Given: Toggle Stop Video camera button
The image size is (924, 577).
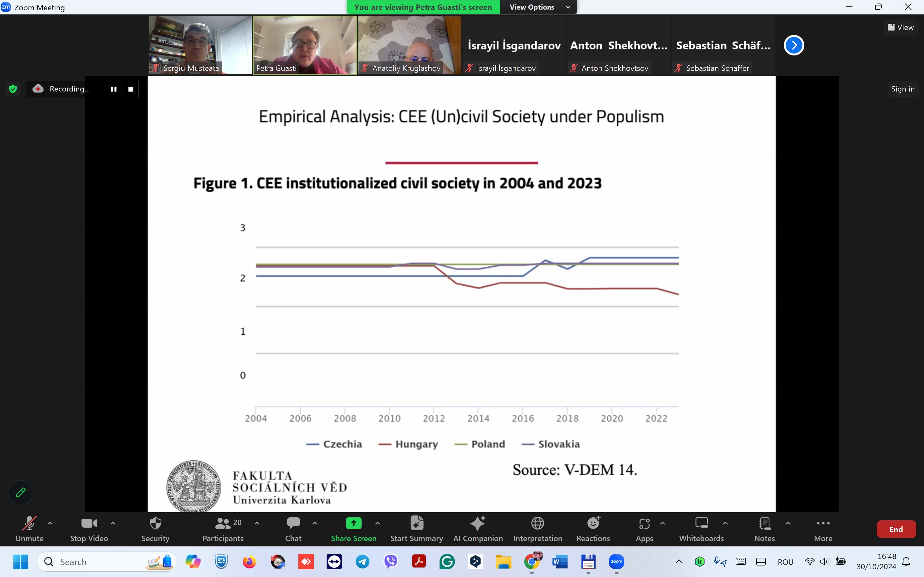Looking at the screenshot, I should [89, 523].
